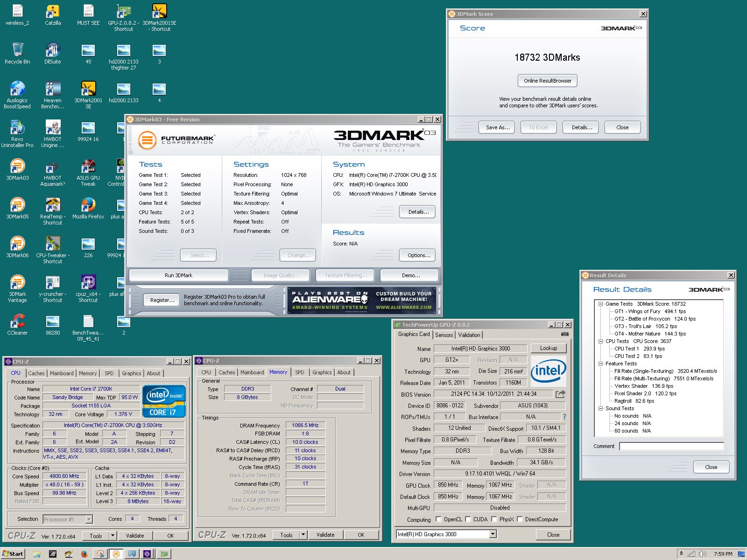Image resolution: width=747 pixels, height=560 pixels.
Task: Select the 3DMark Vantage desktop icon
Action: 17,289
